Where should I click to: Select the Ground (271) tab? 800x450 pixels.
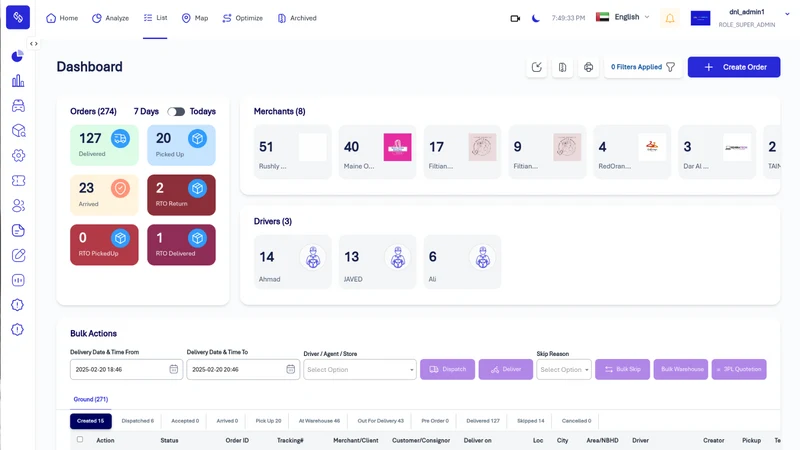point(91,399)
